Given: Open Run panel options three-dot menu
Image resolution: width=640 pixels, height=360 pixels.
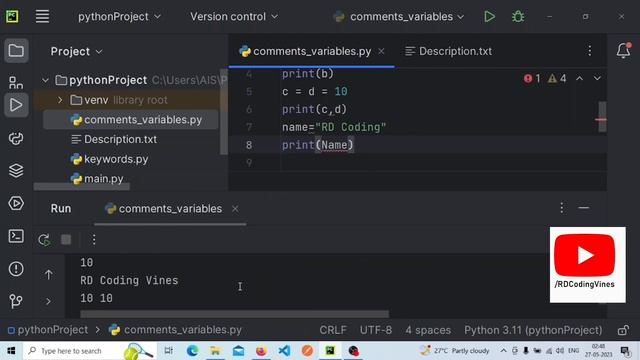Looking at the screenshot, I should point(562,208).
